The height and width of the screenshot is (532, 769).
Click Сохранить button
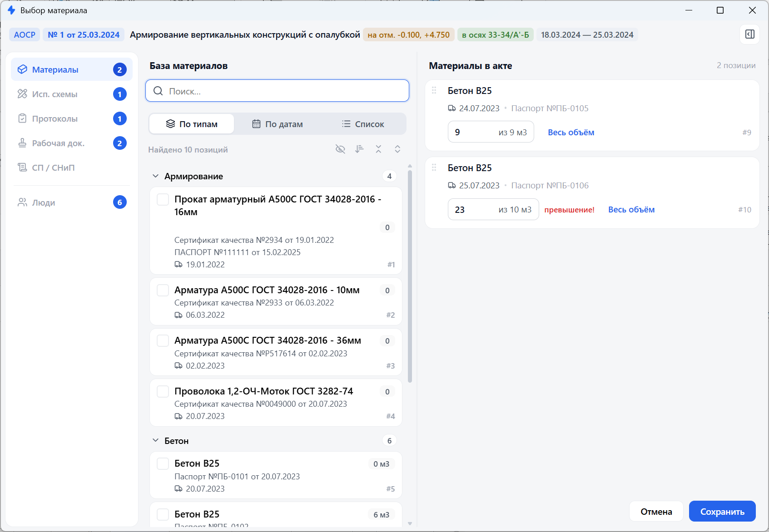point(722,512)
